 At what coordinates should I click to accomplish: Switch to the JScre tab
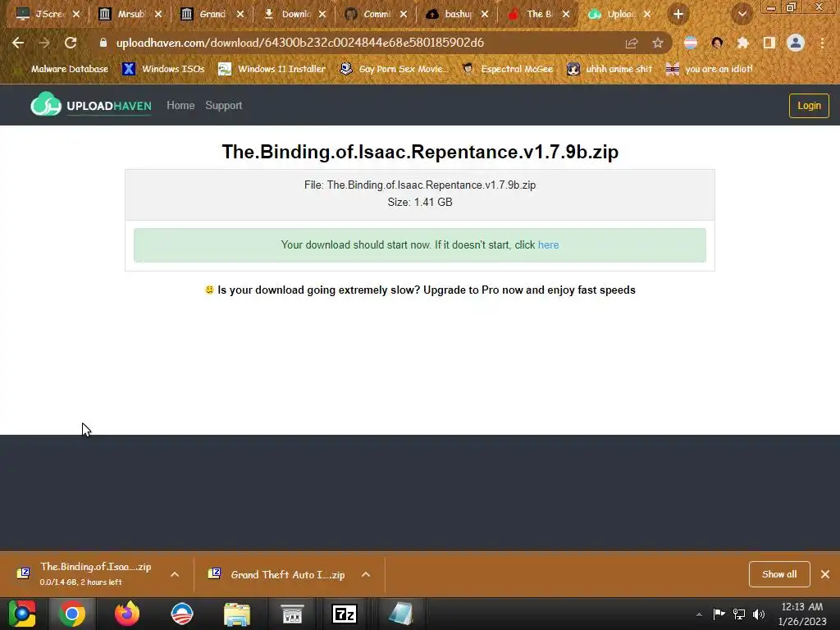(x=48, y=15)
